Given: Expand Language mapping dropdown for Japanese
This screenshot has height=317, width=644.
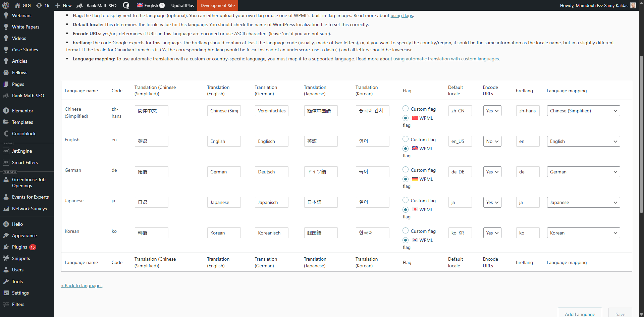Looking at the screenshot, I should point(583,202).
